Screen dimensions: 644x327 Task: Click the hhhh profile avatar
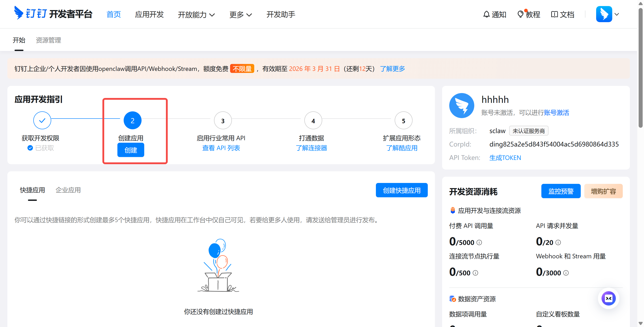pos(462,106)
